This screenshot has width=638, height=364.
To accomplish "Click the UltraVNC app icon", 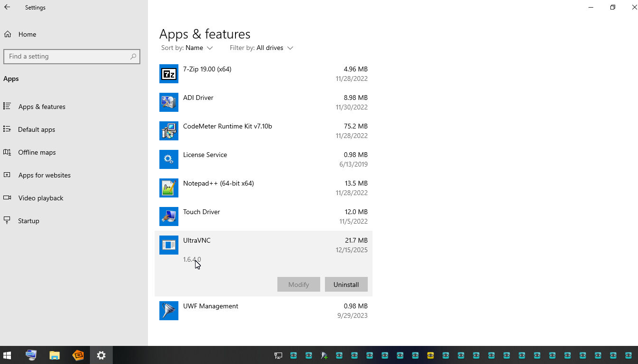I will click(168, 245).
